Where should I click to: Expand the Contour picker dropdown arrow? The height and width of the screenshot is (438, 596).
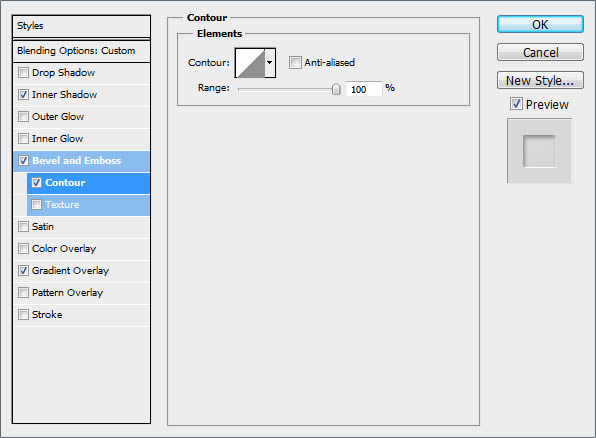point(270,63)
